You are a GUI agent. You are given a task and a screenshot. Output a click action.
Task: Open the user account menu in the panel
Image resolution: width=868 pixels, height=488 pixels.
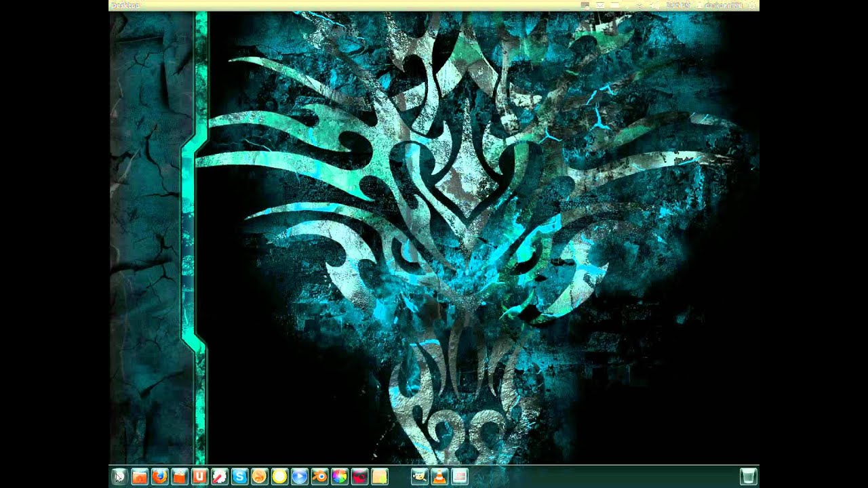click(720, 5)
